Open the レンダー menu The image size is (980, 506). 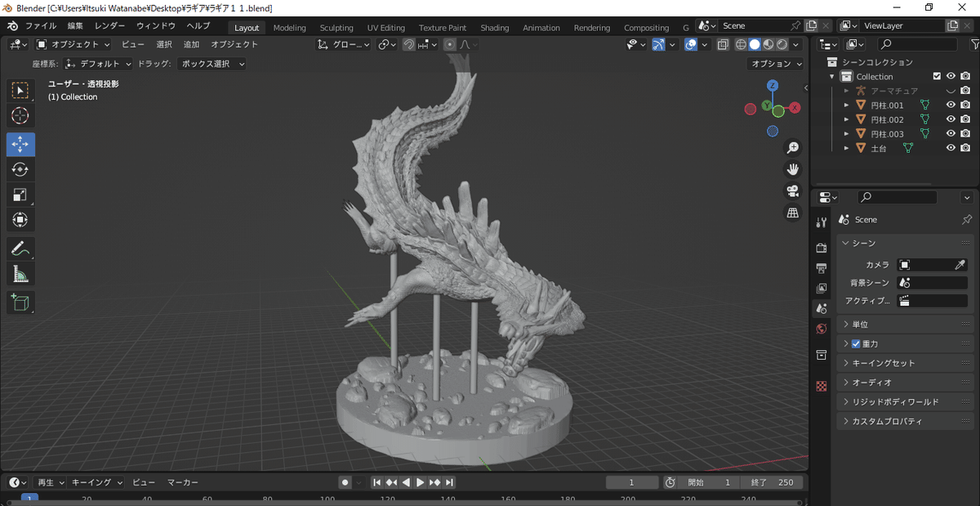tap(109, 26)
